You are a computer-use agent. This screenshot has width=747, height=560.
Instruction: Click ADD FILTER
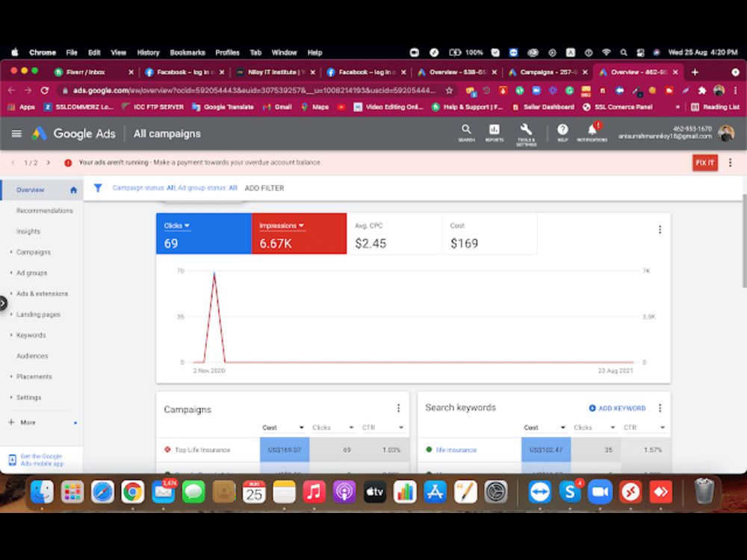pos(264,188)
